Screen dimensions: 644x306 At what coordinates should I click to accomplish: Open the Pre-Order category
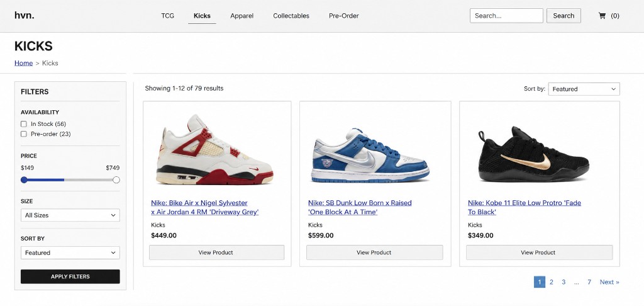[x=344, y=16]
